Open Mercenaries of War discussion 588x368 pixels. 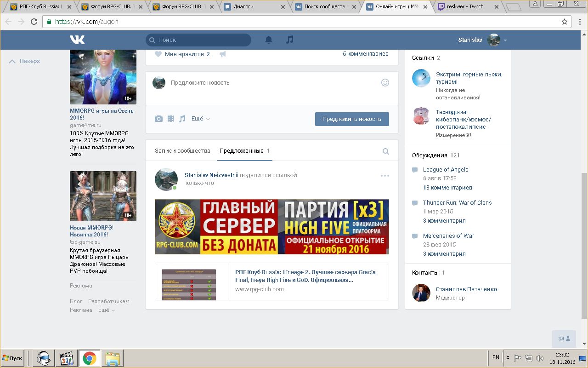point(449,236)
